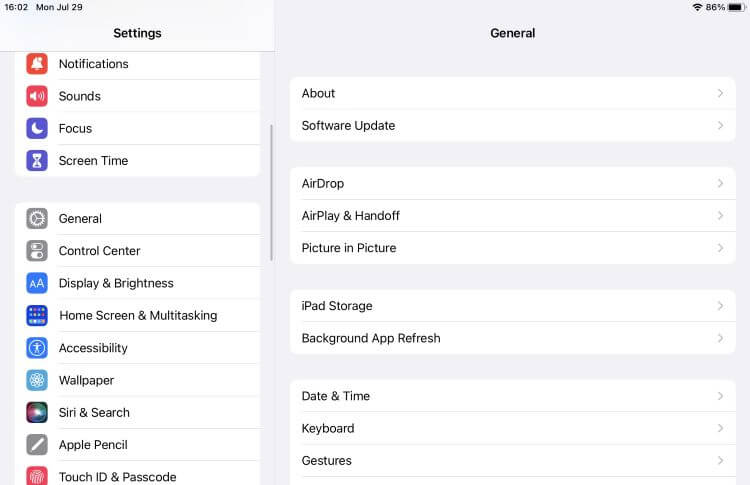
Task: Click the sidebar scroll indicator
Action: click(272, 192)
